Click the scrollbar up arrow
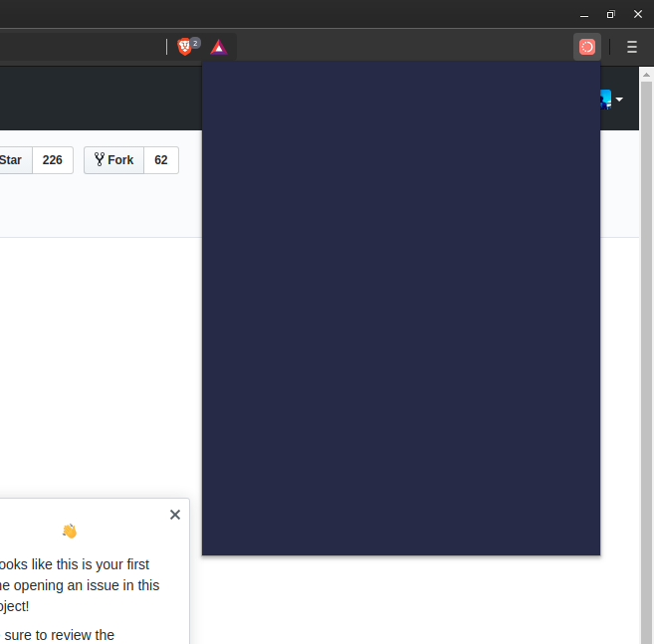The image size is (654, 644). tap(646, 75)
